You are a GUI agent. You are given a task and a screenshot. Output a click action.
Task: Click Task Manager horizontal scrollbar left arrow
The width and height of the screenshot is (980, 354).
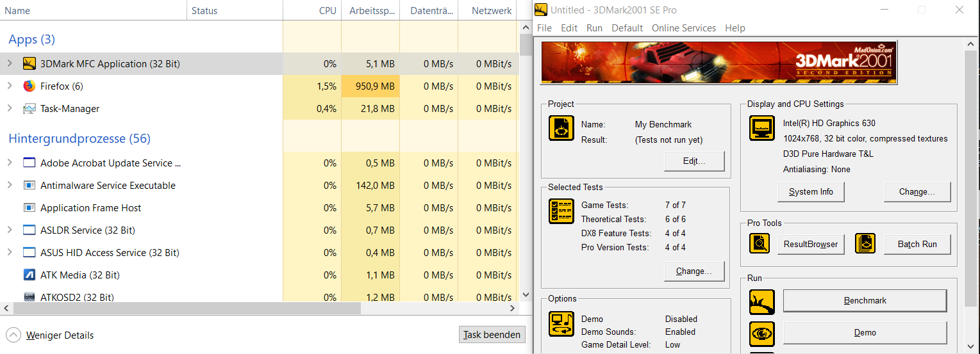coord(6,308)
